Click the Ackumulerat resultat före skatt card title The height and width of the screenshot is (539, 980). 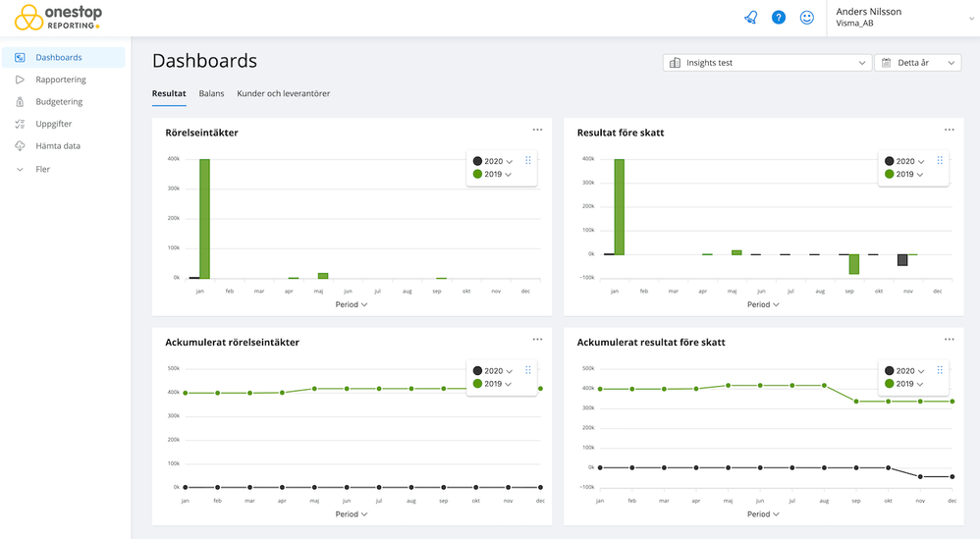point(651,343)
